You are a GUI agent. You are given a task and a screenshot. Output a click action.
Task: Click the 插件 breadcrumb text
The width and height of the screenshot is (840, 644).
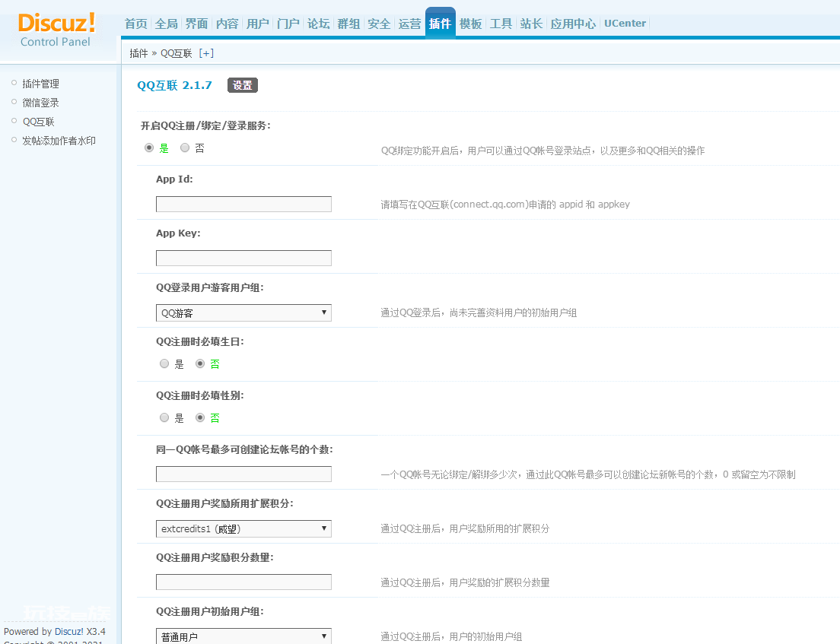(x=138, y=53)
